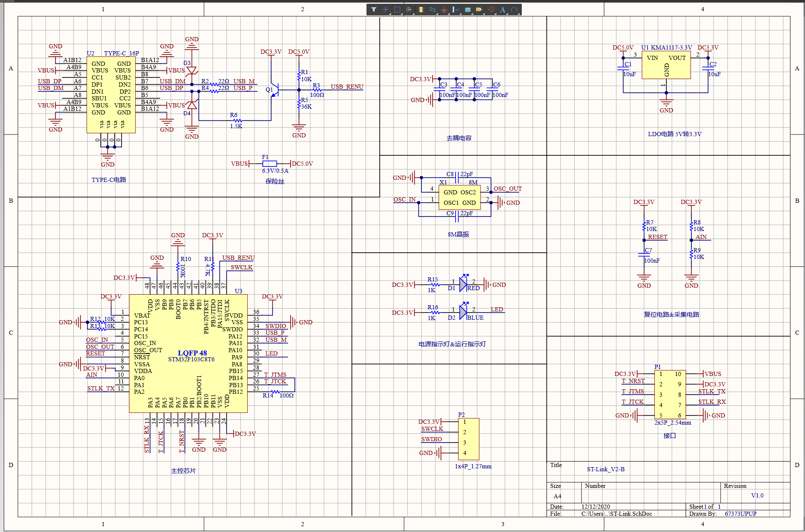This screenshot has width=805, height=532.
Task: Choose the Arc drawing tool
Action: coord(514,10)
